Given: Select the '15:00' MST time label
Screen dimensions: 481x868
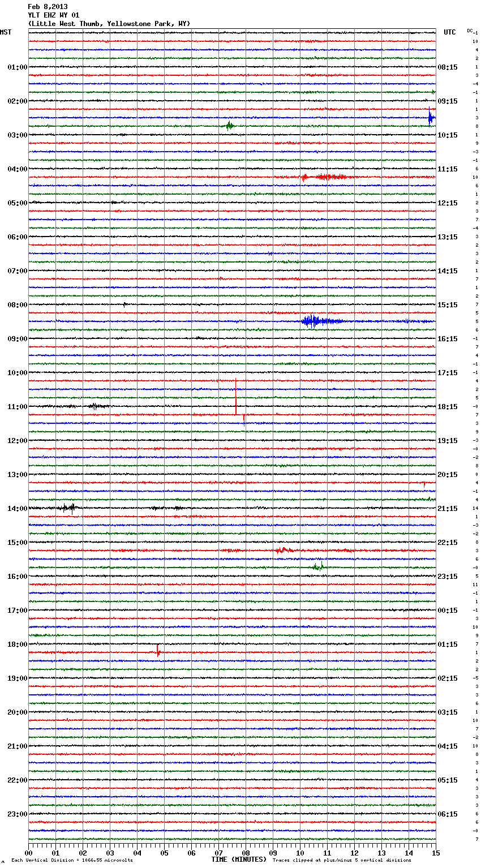Looking at the screenshot, I should 18,543.
